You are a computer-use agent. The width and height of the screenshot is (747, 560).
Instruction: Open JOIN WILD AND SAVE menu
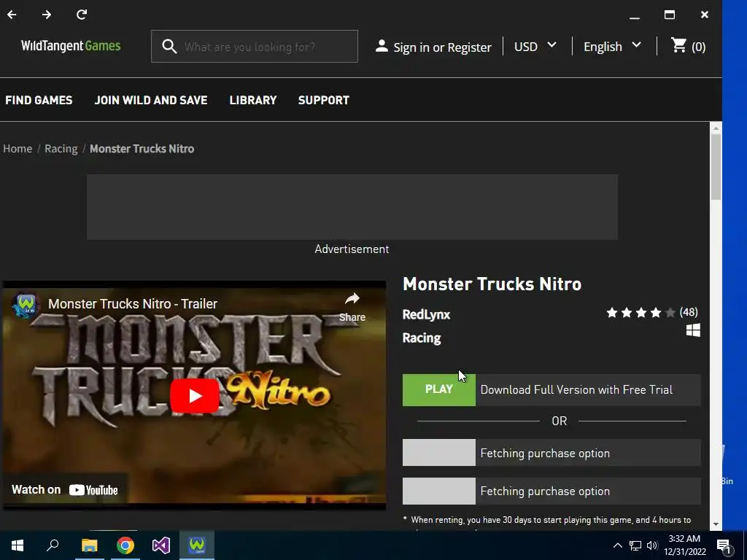click(x=151, y=100)
